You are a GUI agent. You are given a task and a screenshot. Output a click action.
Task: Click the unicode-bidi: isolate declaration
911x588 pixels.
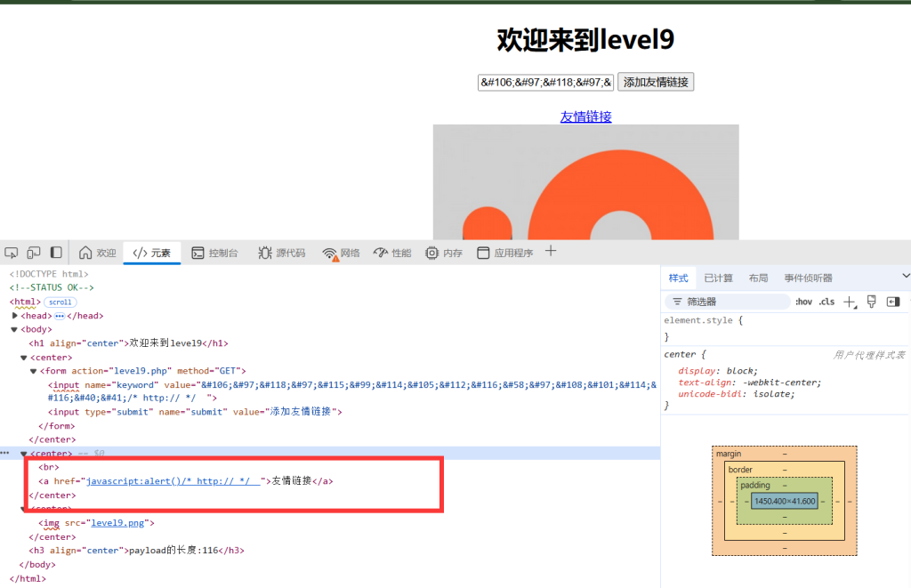(x=736, y=394)
